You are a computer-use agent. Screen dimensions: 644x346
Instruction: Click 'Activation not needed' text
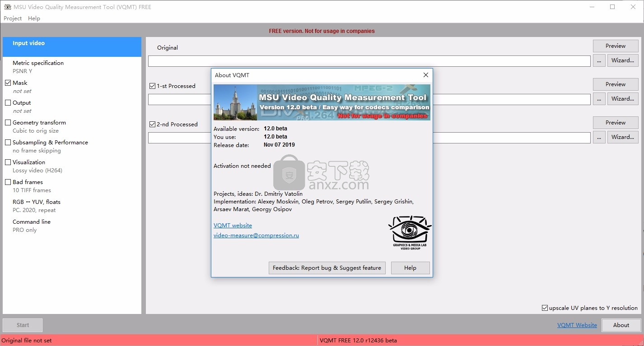242,166
